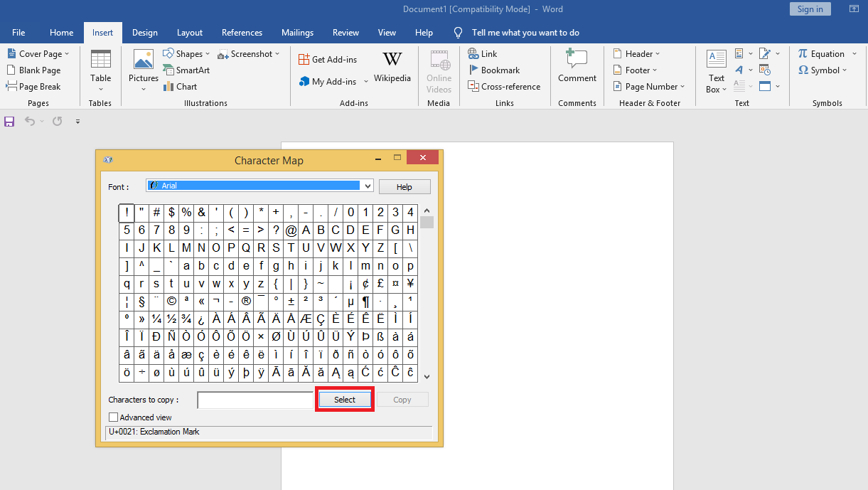Click the Signature Line icon

coord(765,54)
